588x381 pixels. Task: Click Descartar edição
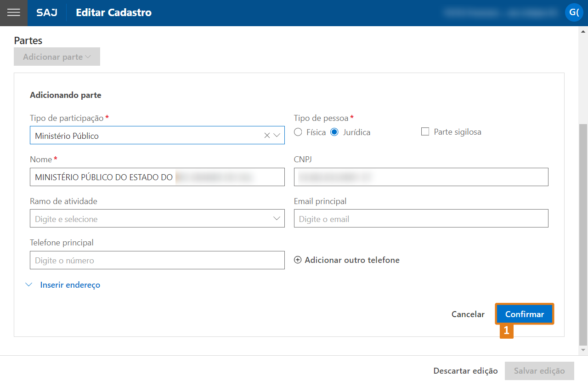point(465,371)
